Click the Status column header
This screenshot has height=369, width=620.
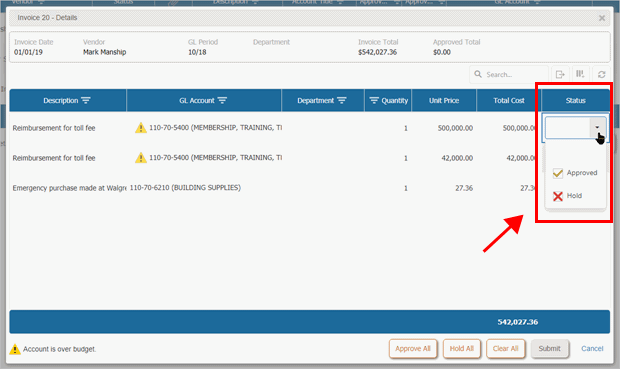click(575, 100)
